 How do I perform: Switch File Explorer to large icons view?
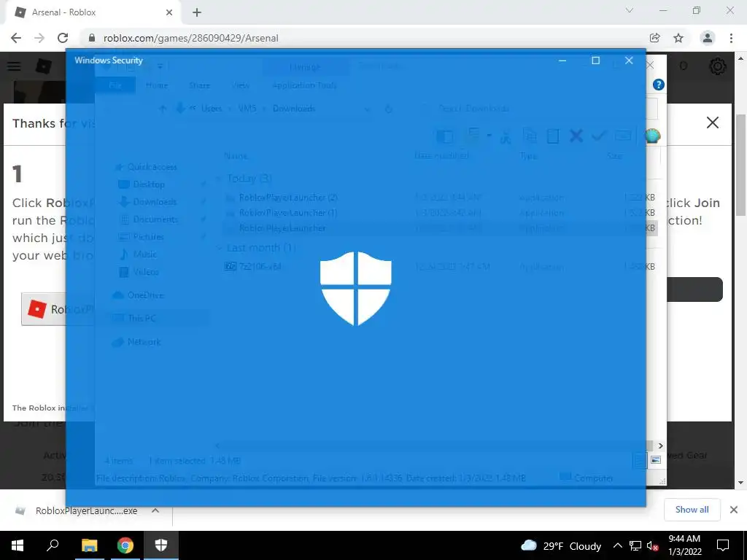click(x=656, y=460)
